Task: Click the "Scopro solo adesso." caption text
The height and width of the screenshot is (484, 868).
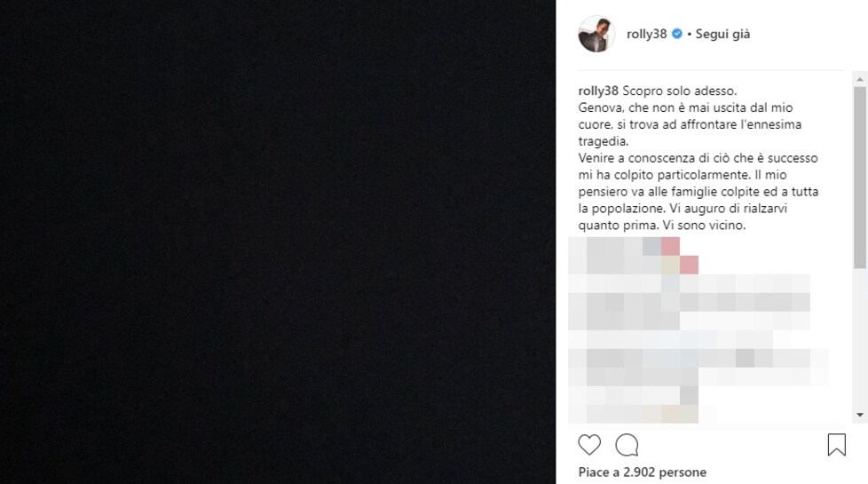Action: point(680,91)
